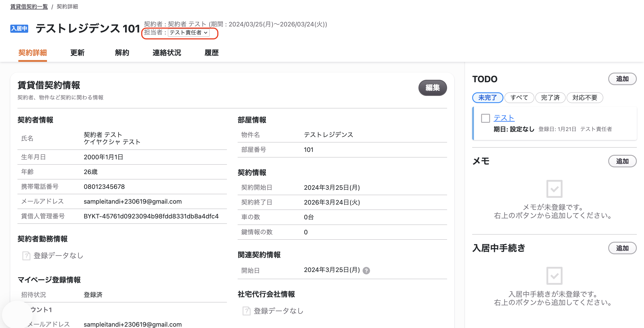This screenshot has height=328, width=644.
Task: Check the テスト TODO checkbox
Action: [x=485, y=118]
